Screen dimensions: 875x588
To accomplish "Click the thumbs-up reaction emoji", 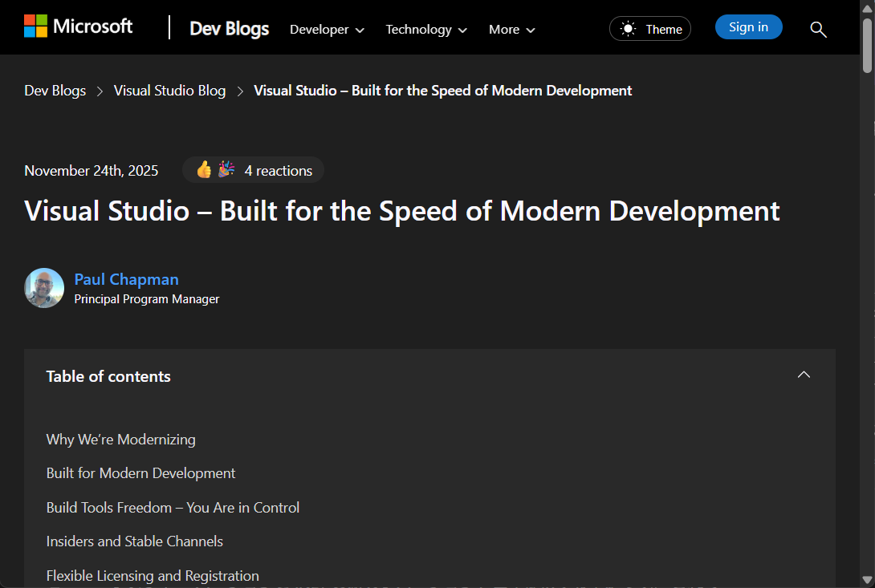I will (x=205, y=169).
